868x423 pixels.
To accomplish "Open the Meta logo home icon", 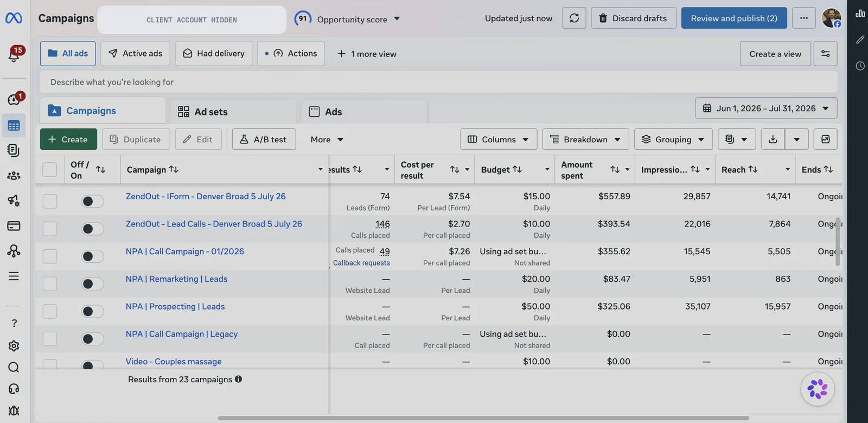I will point(14,18).
